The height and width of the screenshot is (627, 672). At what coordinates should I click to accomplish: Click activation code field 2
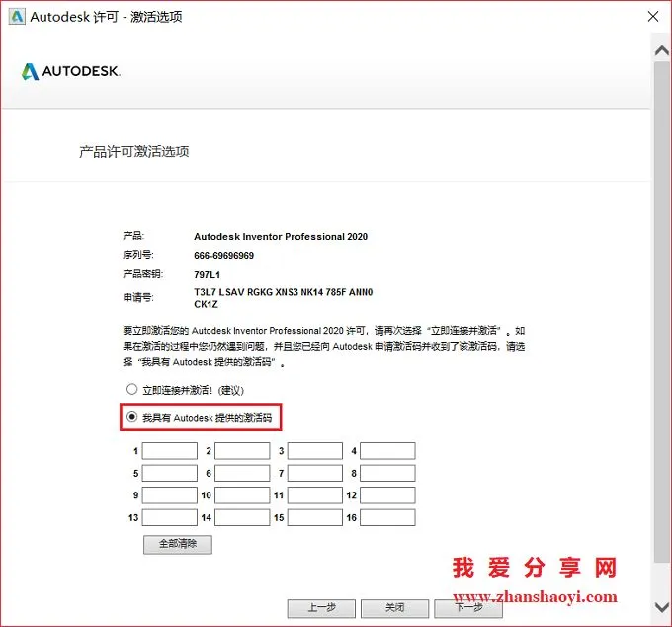point(242,451)
